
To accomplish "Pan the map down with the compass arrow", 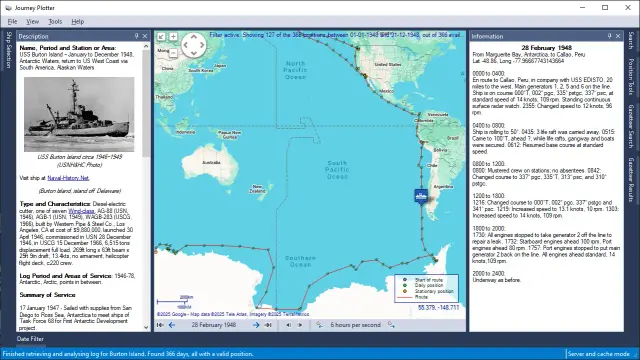I will point(194,53).
